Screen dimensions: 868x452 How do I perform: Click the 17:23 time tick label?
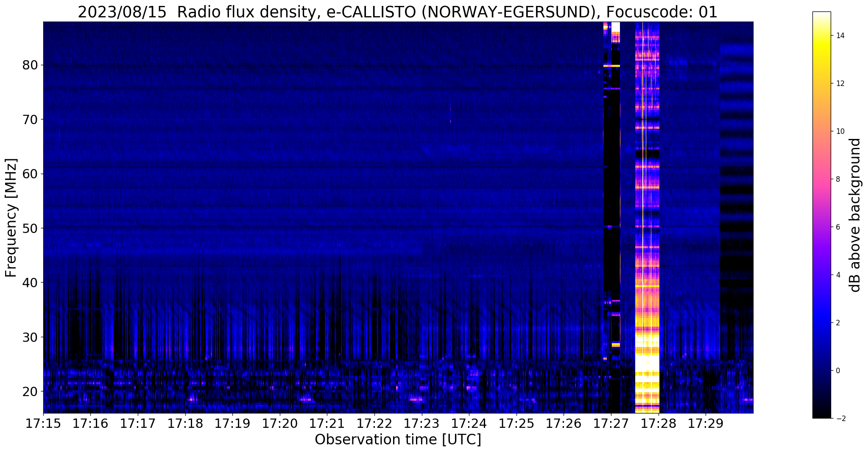(421, 424)
